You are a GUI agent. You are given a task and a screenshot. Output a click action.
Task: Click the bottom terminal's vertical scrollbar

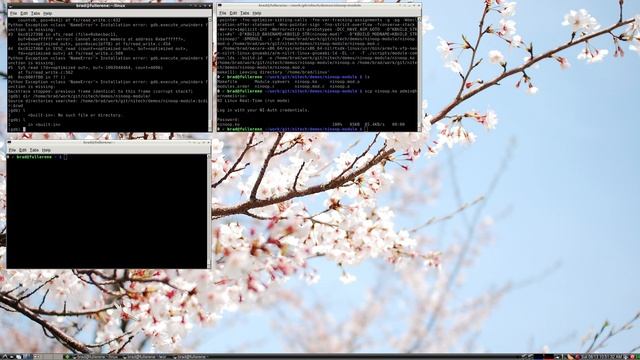click(209, 211)
